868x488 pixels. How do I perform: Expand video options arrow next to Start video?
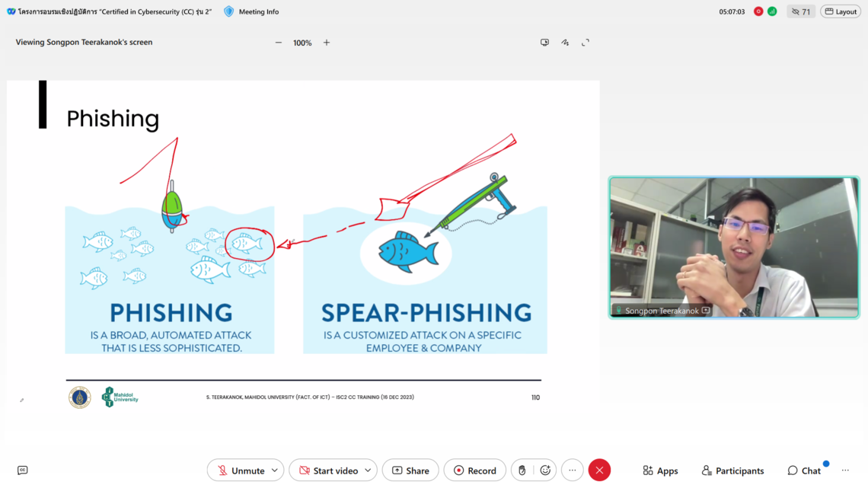(368, 470)
